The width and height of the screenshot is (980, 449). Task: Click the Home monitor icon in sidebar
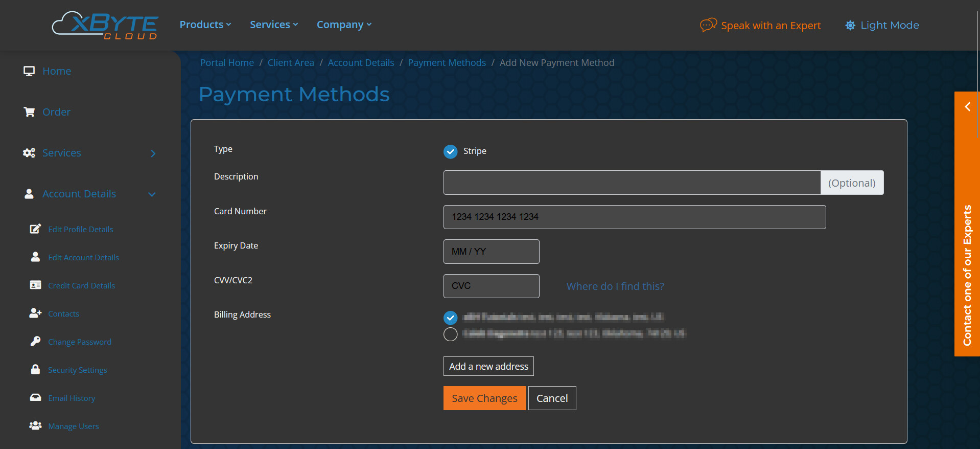[29, 71]
